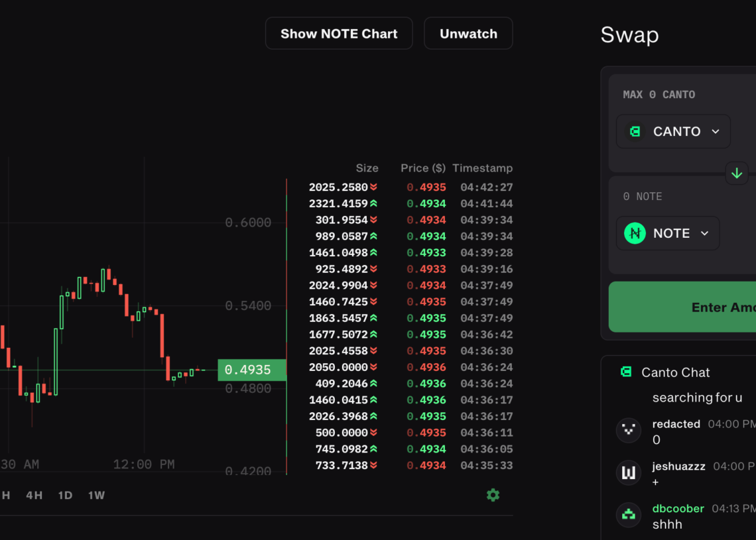The width and height of the screenshot is (756, 540).
Task: Open the trade list settings gear
Action: (x=493, y=495)
